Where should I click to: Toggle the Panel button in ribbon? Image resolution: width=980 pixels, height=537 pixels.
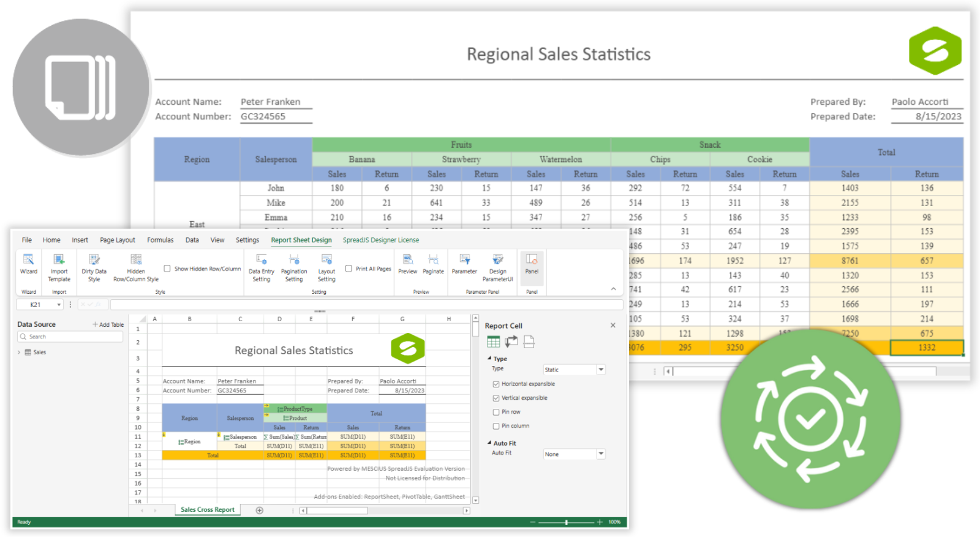532,264
